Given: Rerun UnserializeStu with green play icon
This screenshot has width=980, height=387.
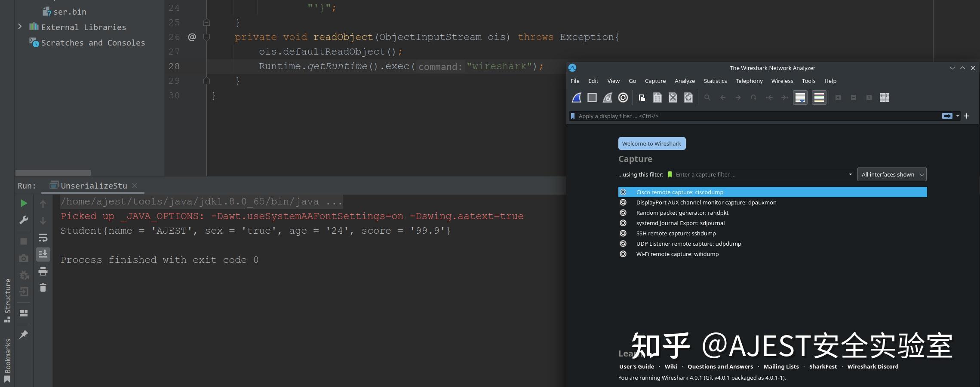Looking at the screenshot, I should pos(24,203).
